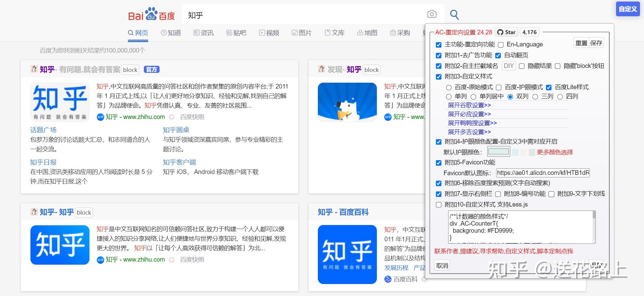Click favicon beside '发现- 知乎' title
Viewport: 644px width, 296px height.
pyautogui.click(x=322, y=69)
